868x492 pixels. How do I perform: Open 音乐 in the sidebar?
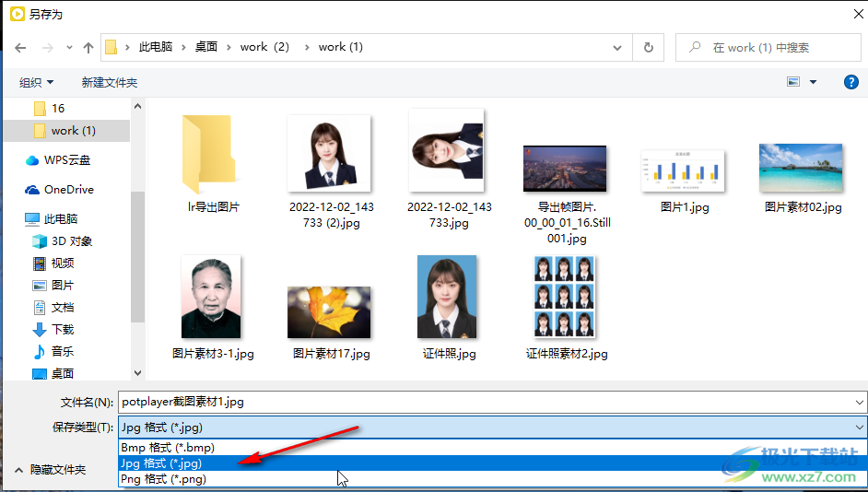(53, 351)
